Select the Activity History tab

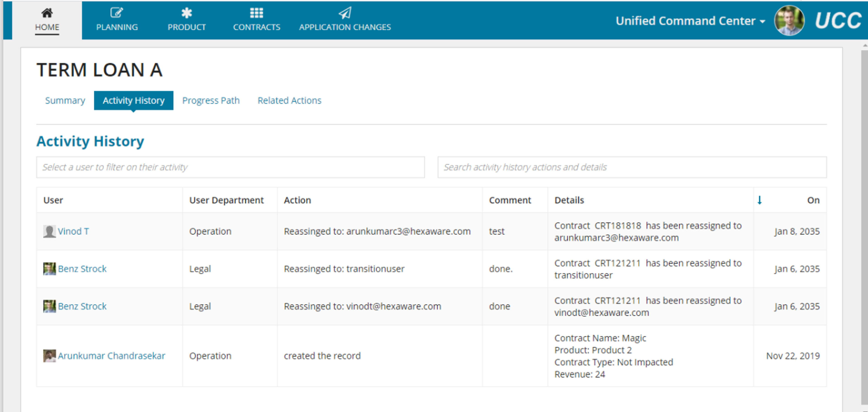click(x=133, y=100)
